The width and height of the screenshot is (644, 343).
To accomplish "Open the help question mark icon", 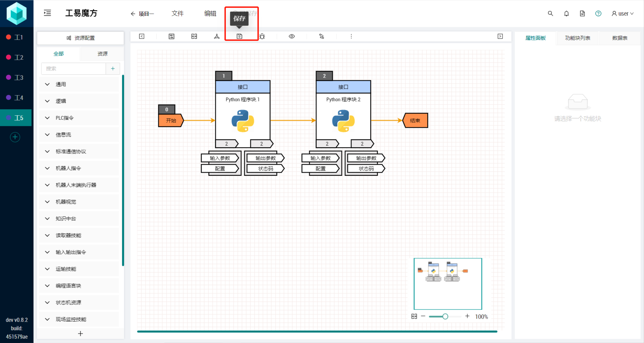I will [598, 13].
